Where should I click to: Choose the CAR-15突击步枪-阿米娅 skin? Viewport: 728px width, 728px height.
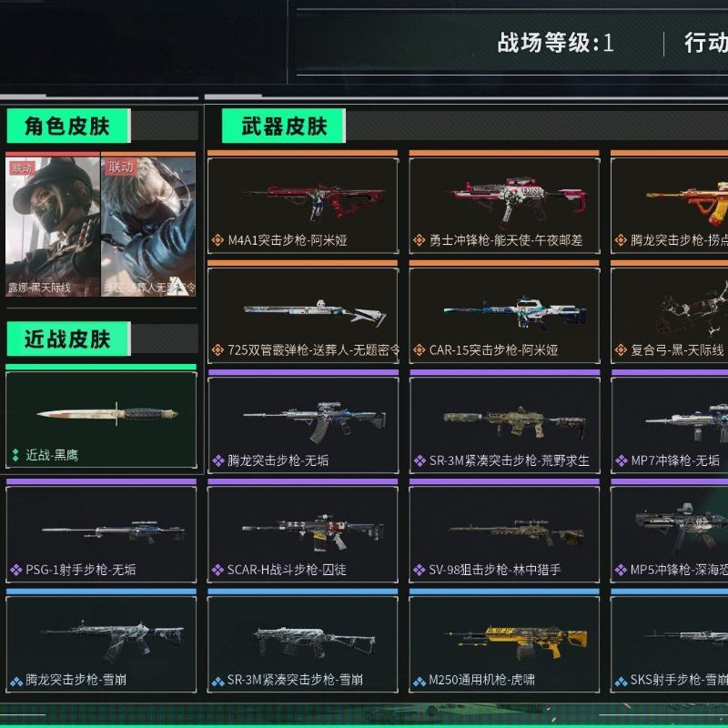[x=504, y=316]
